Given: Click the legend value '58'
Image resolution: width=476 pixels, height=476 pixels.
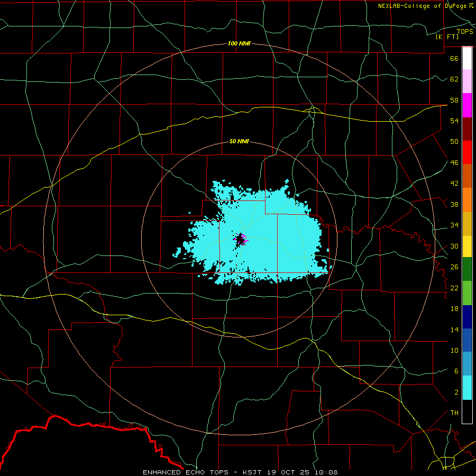Looking at the screenshot, I should pos(454,100).
